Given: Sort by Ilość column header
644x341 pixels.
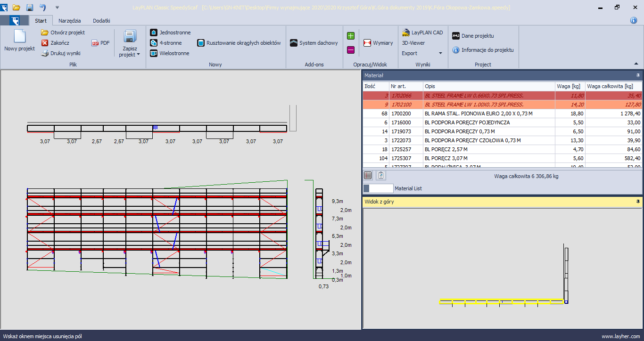Looking at the screenshot, I should tap(376, 86).
